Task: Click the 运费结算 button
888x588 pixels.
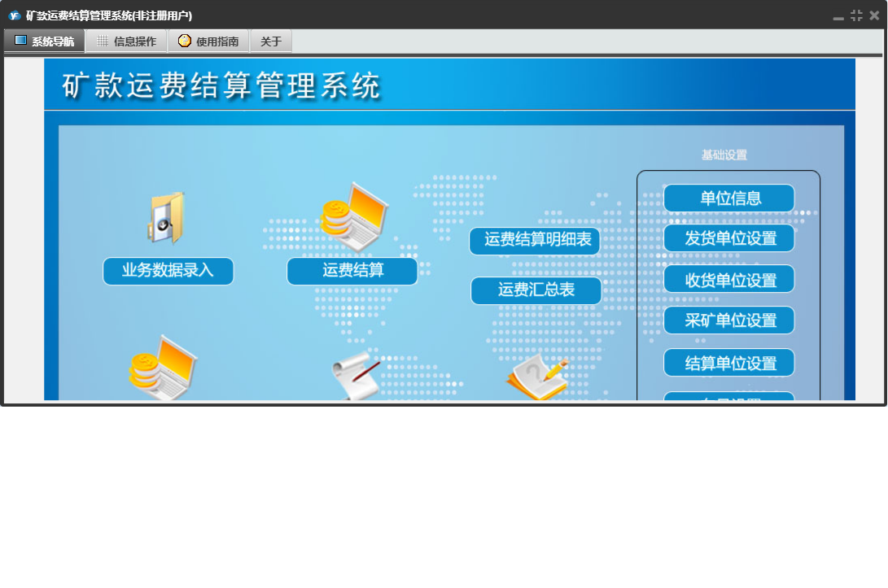Action: (x=352, y=271)
